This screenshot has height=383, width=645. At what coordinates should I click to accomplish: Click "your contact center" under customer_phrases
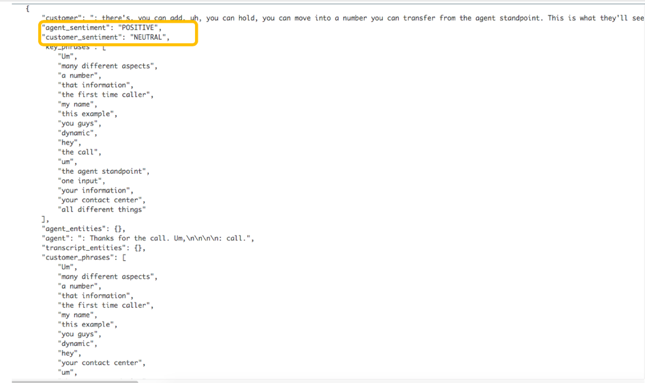tap(102, 363)
